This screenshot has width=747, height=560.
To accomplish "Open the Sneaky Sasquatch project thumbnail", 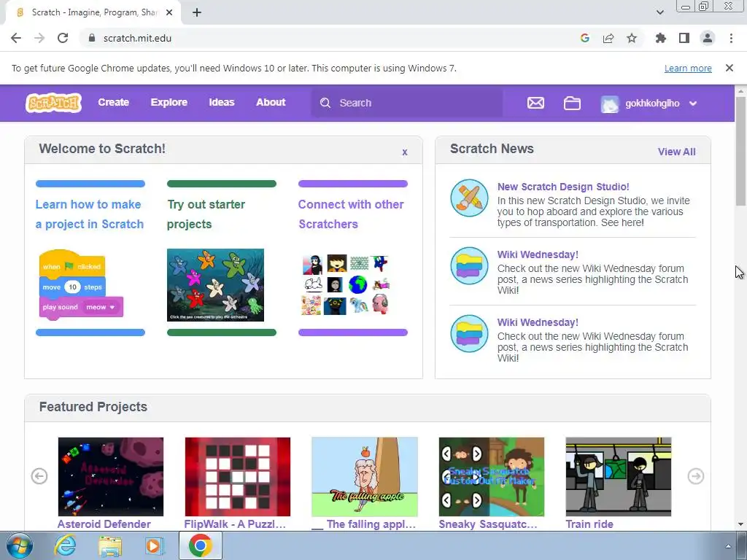I will point(491,477).
